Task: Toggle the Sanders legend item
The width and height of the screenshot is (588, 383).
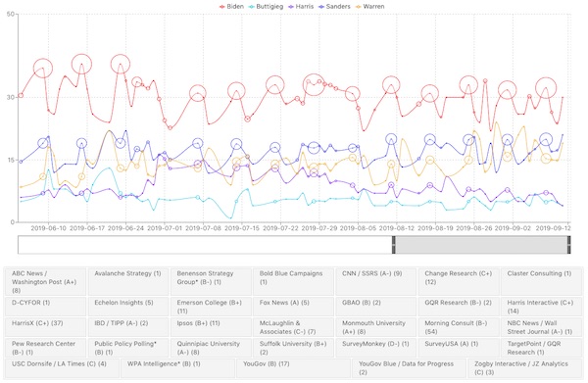Action: point(334,7)
